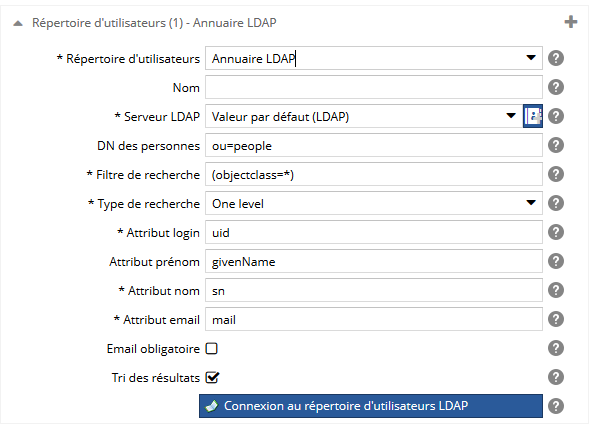Click the plus icon to add user directory
The image size is (596, 433).
[x=571, y=22]
